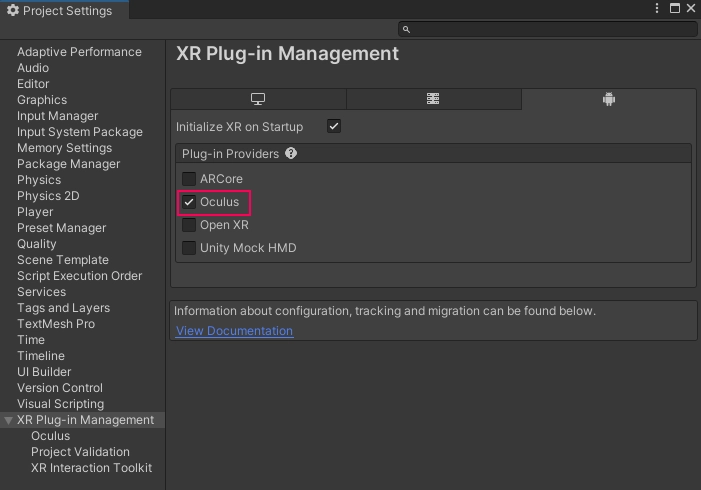The image size is (701, 490).
Task: Open UI Builder settings
Action: click(44, 372)
